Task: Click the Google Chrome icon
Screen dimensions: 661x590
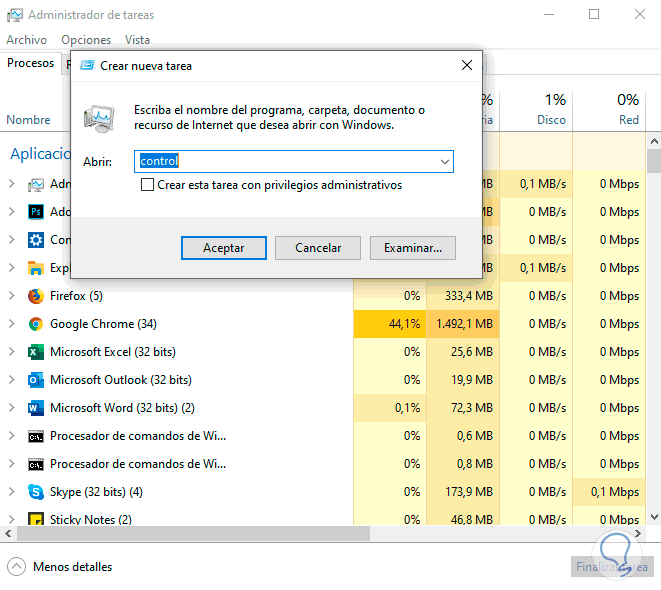Action: [36, 324]
